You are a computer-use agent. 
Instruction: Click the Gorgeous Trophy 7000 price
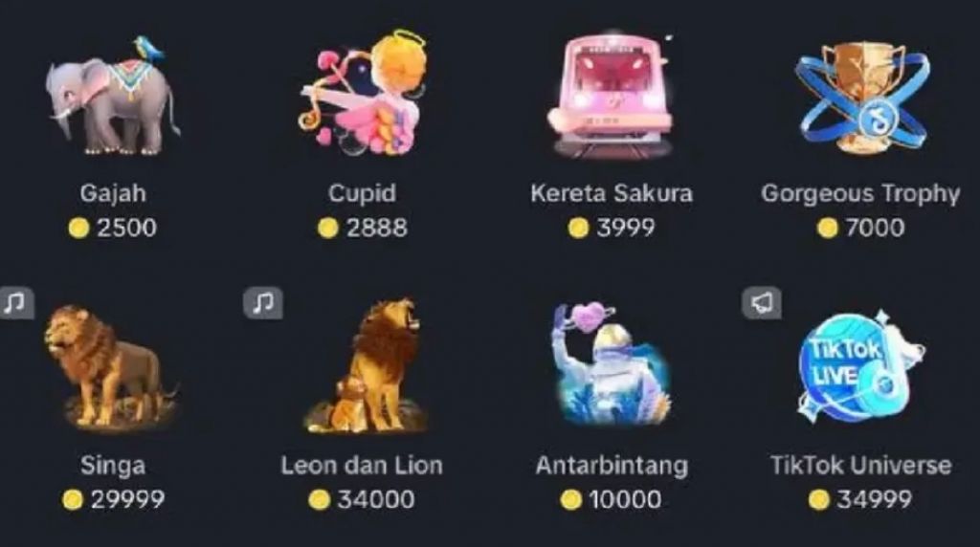click(x=861, y=228)
